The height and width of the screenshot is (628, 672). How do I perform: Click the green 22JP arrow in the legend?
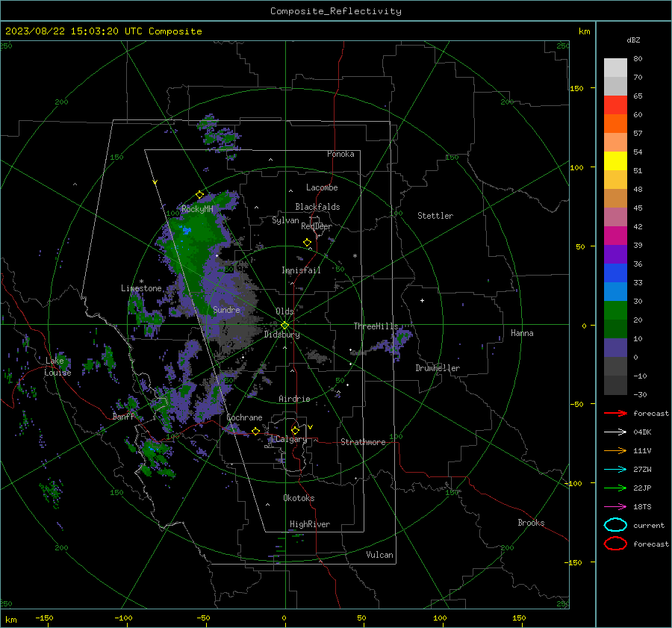coord(615,488)
